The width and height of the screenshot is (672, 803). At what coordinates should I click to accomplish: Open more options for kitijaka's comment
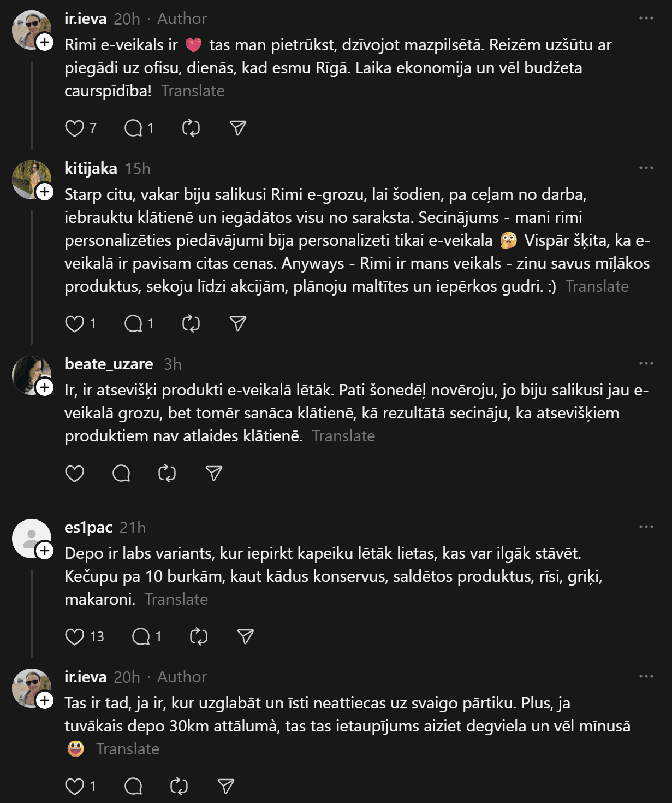click(646, 168)
